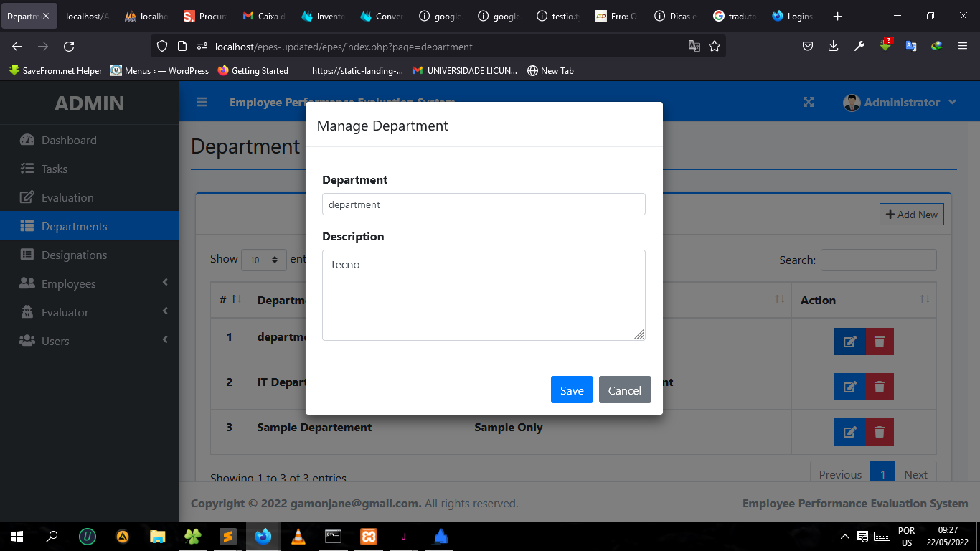Click the edit icon for row 2
The height and width of the screenshot is (551, 980).
coord(850,387)
